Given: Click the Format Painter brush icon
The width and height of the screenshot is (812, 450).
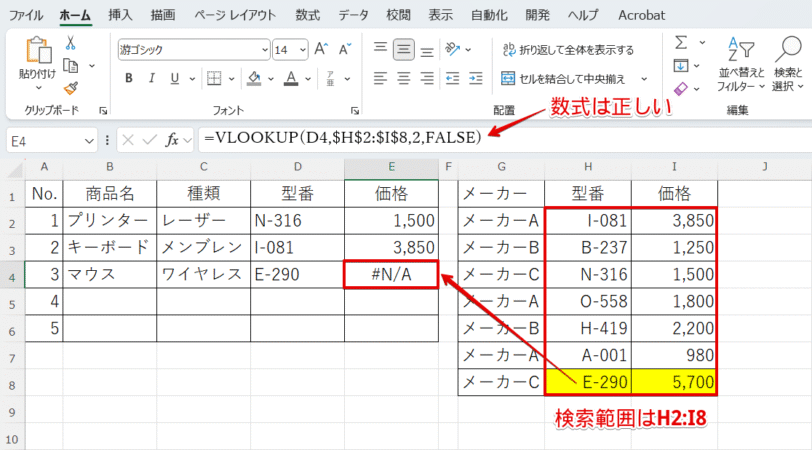Looking at the screenshot, I should [71, 89].
